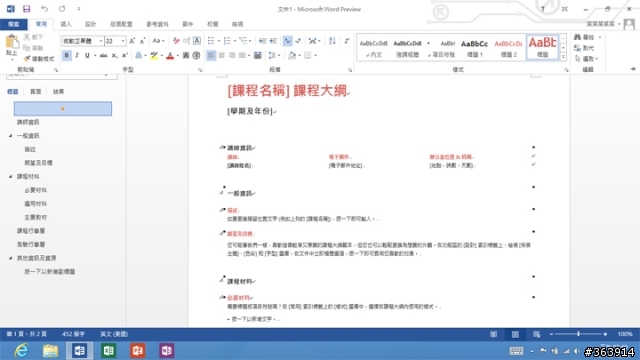Redo the last action
640x360 pixels.
tap(62, 9)
